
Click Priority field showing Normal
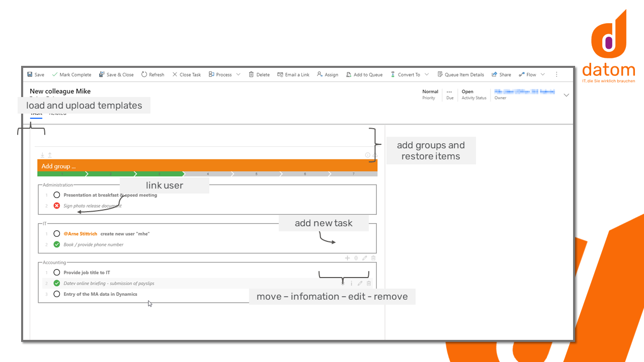coord(430,95)
